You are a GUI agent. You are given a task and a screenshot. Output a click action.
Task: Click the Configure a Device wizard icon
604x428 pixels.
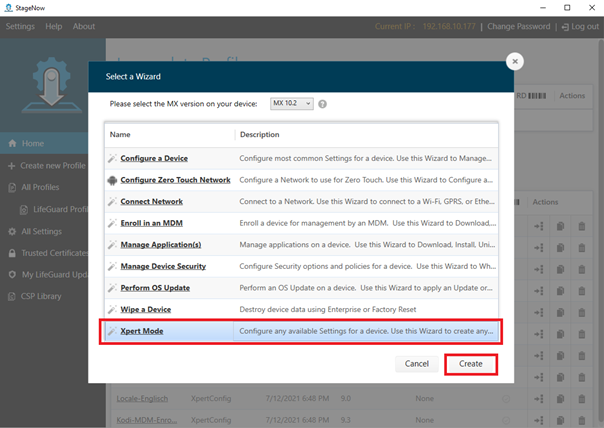(112, 159)
